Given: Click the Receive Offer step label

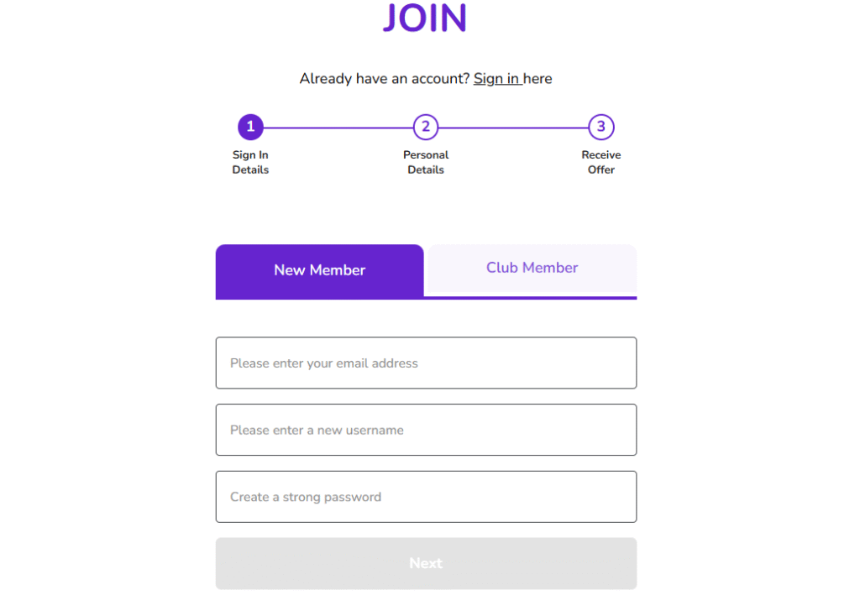Looking at the screenshot, I should coord(601,162).
